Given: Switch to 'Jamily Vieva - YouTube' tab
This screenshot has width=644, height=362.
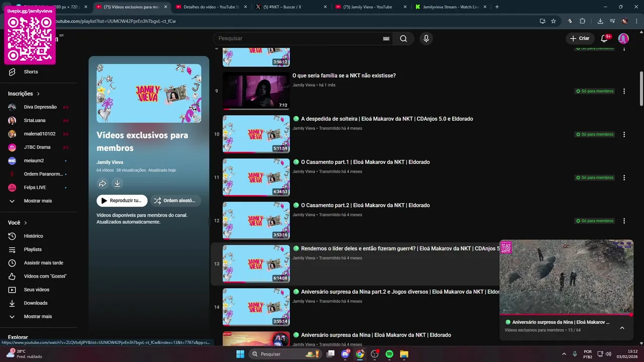Looking at the screenshot, I should click(x=370, y=7).
